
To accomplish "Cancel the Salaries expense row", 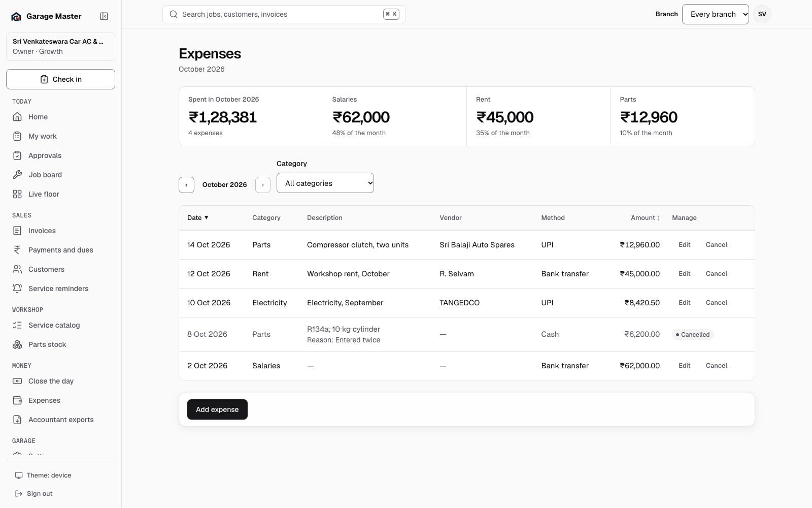I will click(717, 366).
